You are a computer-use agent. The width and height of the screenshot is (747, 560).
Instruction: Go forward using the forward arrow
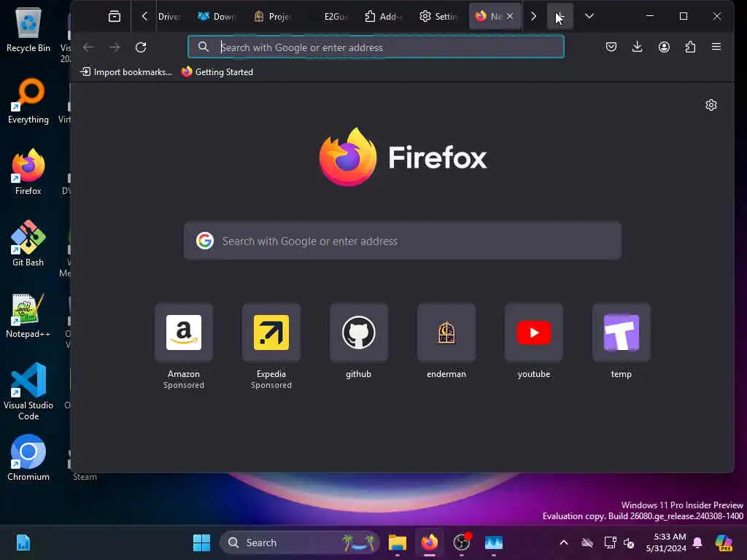[115, 47]
